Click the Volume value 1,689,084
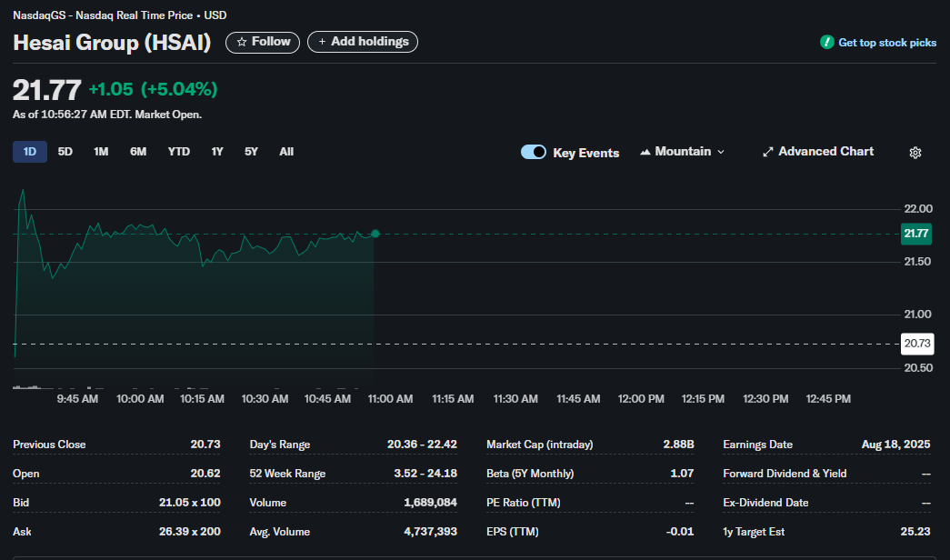 click(x=430, y=503)
